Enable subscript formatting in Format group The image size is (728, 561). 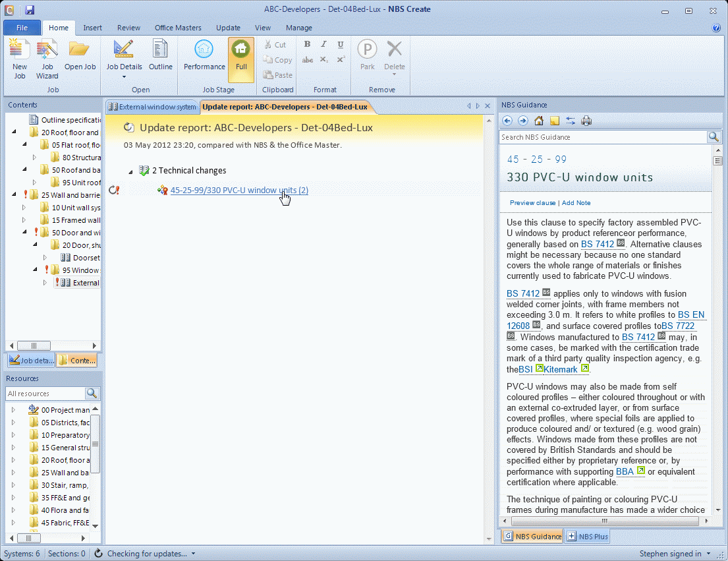click(x=323, y=59)
